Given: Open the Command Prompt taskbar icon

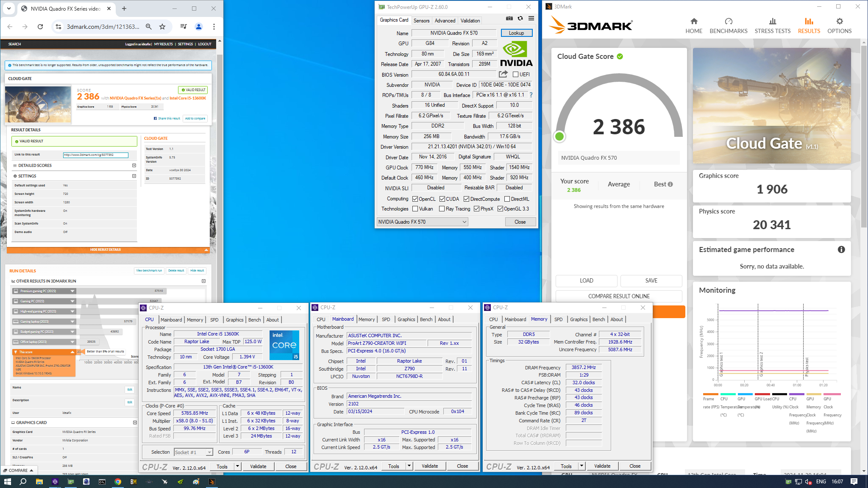Looking at the screenshot, I should [102, 482].
